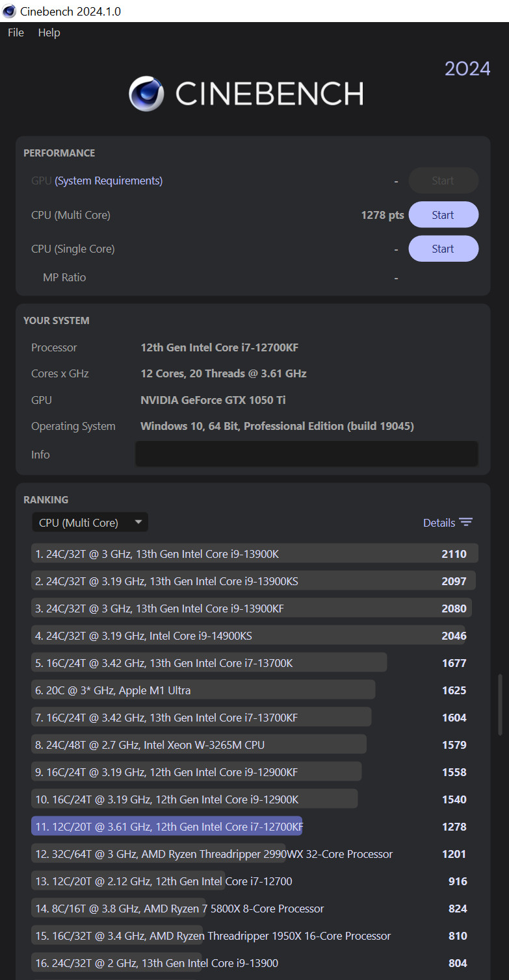Select the Core i9-13900K ranking entry
Image resolution: width=509 pixels, height=980 pixels.
tap(254, 554)
